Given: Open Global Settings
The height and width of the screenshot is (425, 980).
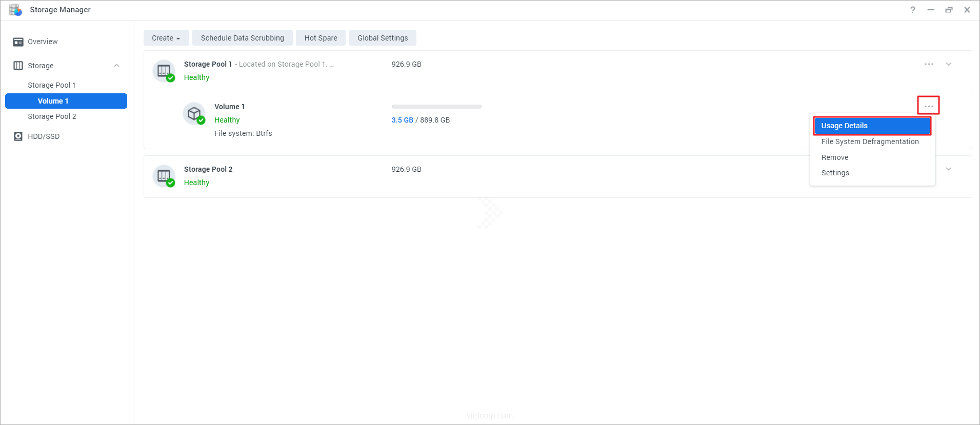Looking at the screenshot, I should 383,38.
